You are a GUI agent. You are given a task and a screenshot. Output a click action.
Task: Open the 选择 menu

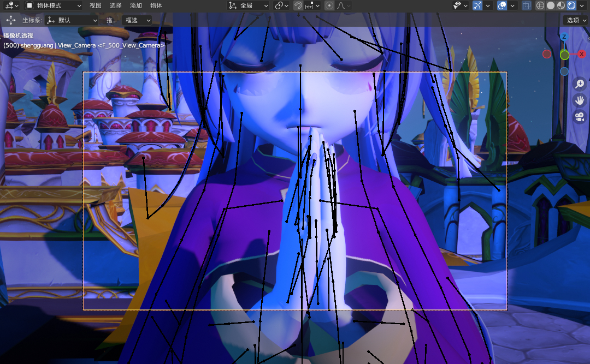[115, 5]
